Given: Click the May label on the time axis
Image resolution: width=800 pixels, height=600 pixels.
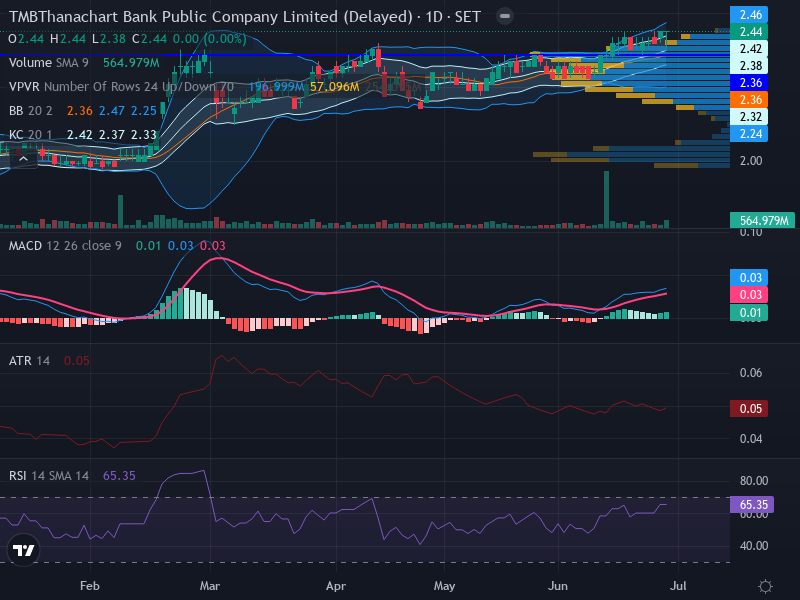Looking at the screenshot, I should (x=444, y=586).
